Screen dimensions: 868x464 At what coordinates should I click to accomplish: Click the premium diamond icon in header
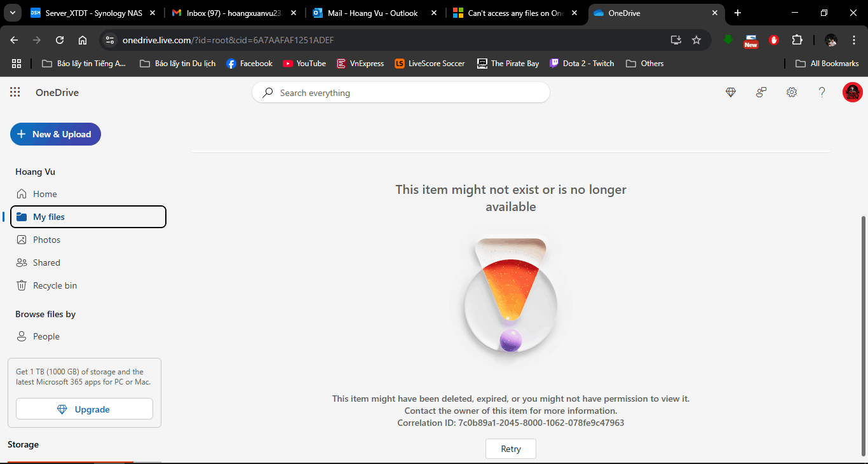pyautogui.click(x=731, y=92)
